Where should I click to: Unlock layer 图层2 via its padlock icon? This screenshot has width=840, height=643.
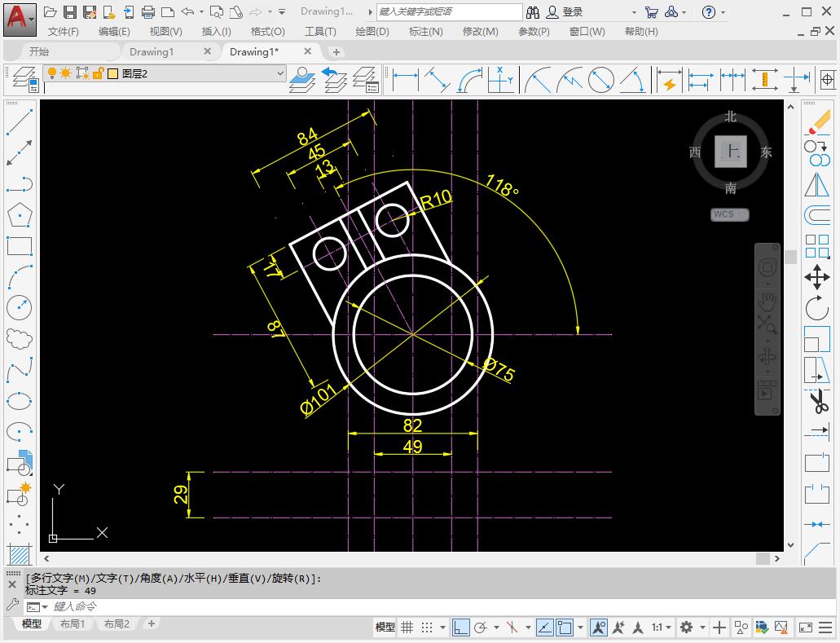[97, 75]
